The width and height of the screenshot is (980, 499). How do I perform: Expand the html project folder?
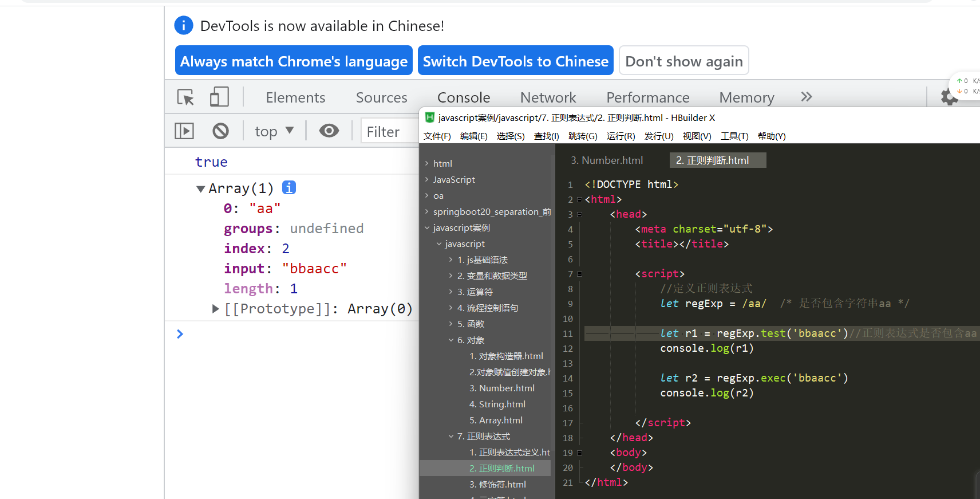click(426, 163)
